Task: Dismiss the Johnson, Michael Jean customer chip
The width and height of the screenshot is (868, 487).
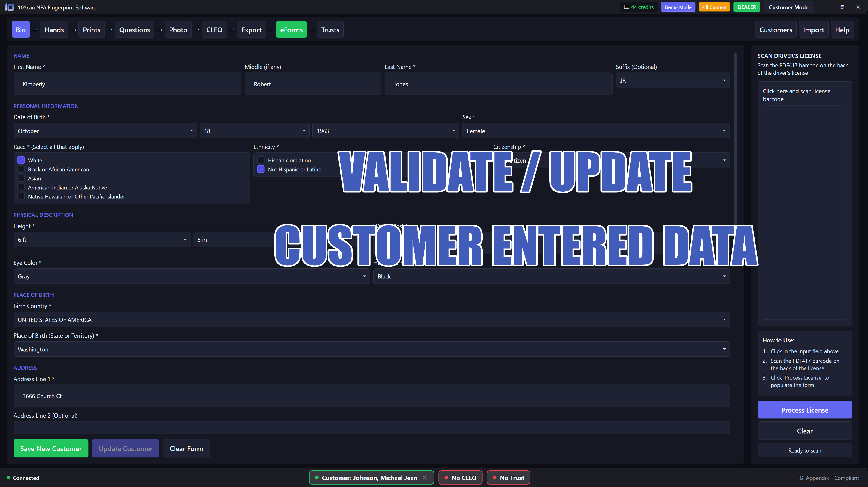Action: [425, 478]
